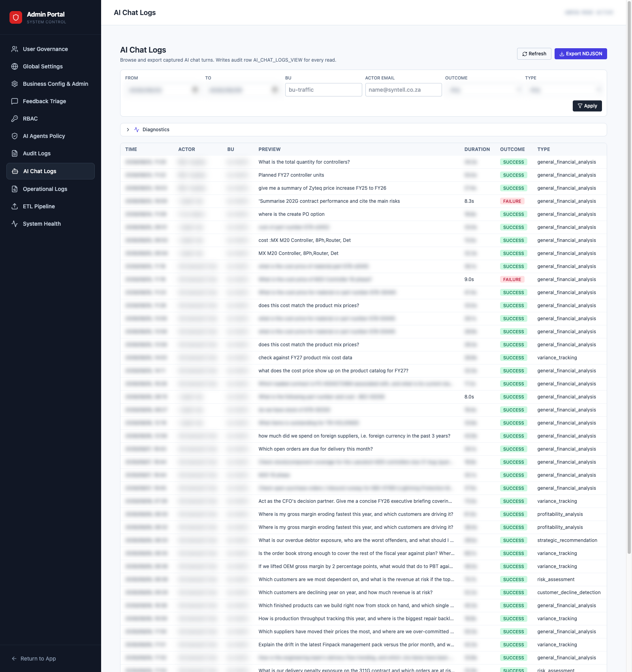
Task: Click 'Which open orders are due for delivery' row
Action: (363, 449)
